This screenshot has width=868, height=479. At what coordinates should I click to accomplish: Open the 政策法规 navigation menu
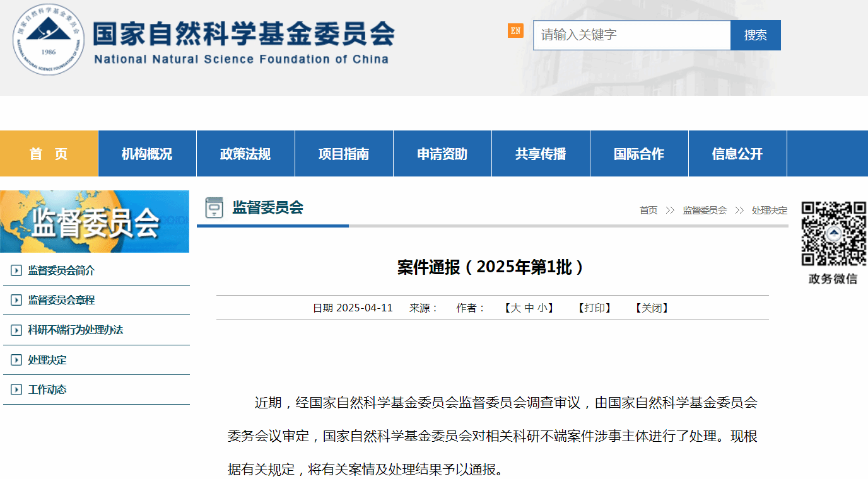pos(245,154)
